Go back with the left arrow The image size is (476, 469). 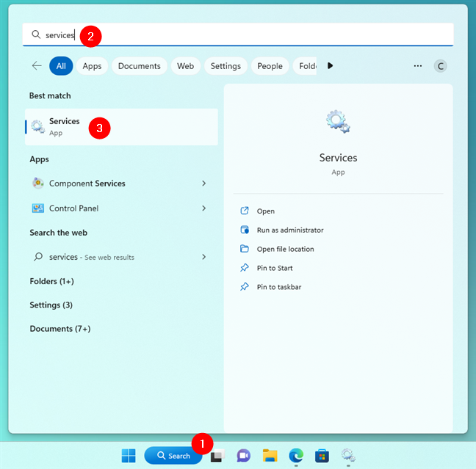point(37,65)
